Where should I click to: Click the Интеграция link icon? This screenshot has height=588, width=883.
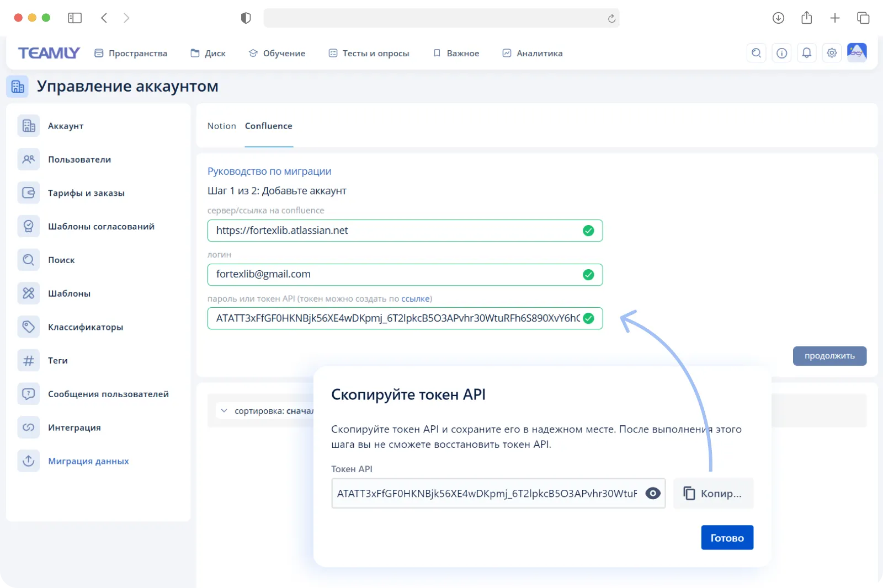pos(29,427)
